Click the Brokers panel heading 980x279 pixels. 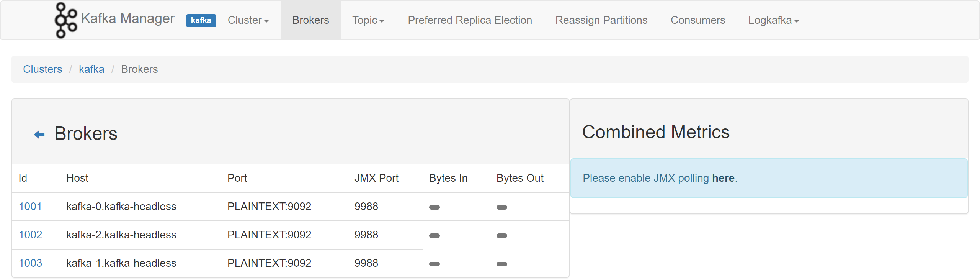[x=86, y=134]
